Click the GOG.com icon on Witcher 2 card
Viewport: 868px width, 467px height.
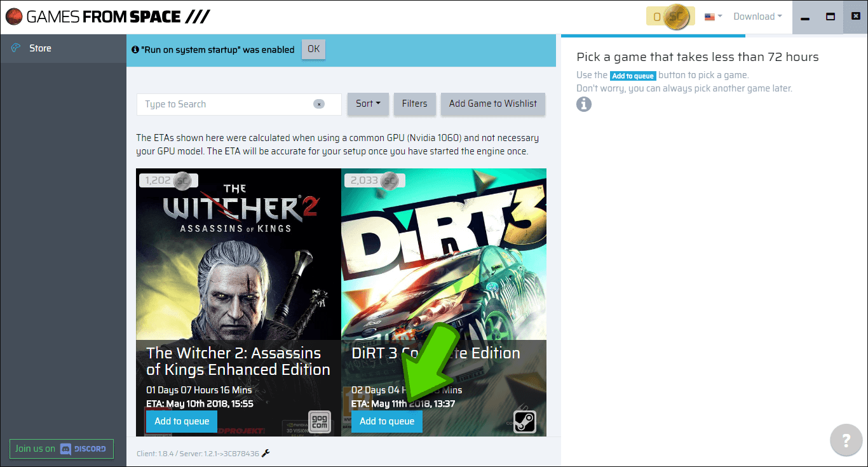pyautogui.click(x=320, y=422)
